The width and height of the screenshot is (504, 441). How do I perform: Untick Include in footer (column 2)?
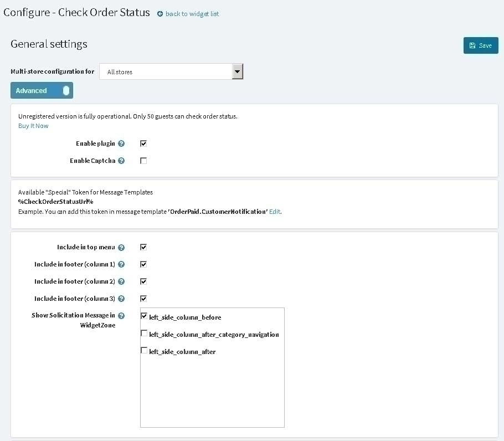click(x=143, y=281)
